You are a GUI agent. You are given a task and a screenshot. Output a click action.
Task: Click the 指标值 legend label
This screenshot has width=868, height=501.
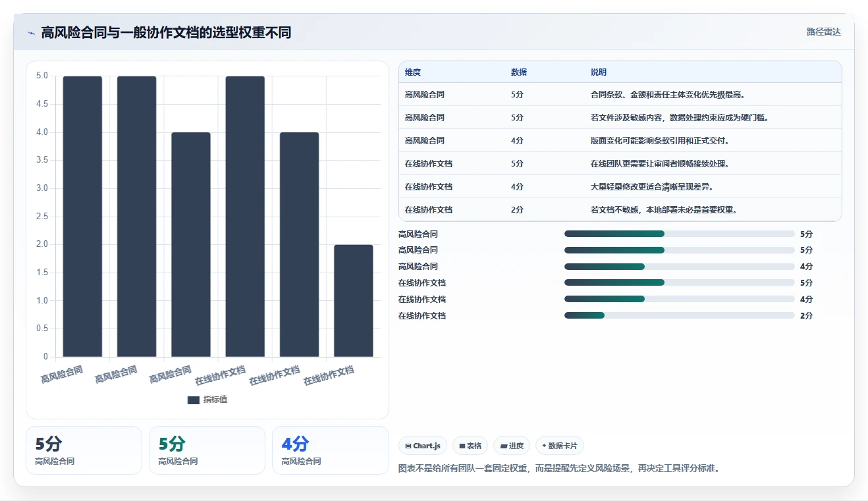click(x=215, y=400)
